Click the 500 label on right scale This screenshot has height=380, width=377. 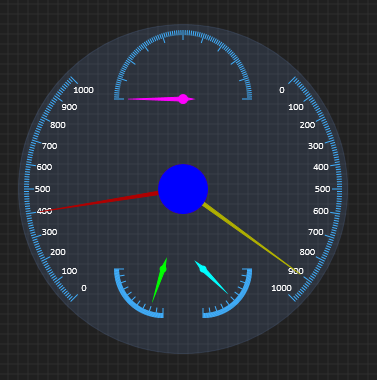tap(322, 189)
